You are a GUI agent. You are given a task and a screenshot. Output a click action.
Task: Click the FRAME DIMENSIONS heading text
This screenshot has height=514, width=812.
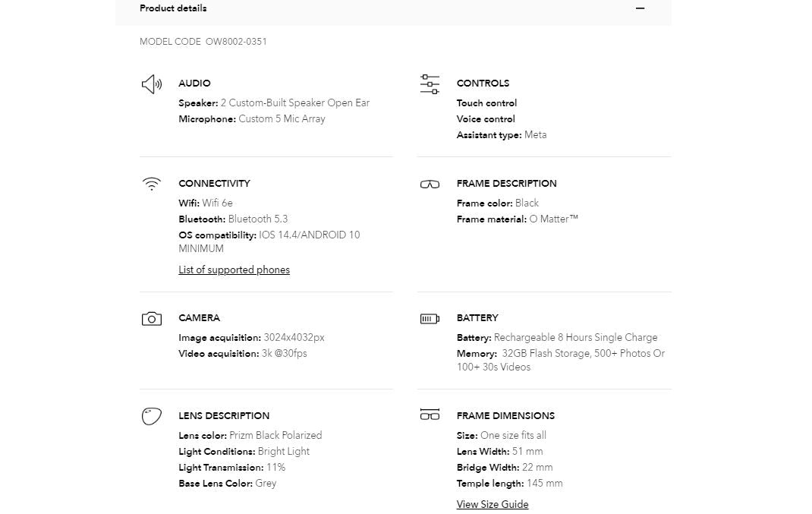point(505,416)
